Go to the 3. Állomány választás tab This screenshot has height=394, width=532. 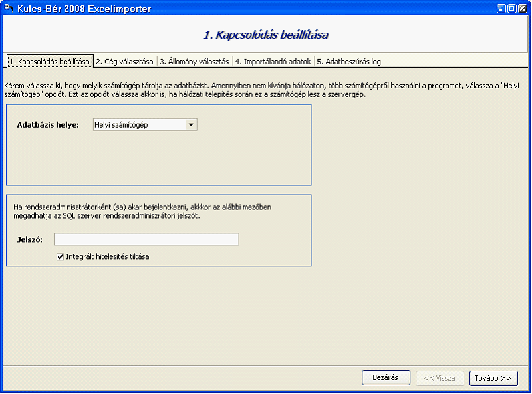[x=194, y=62]
